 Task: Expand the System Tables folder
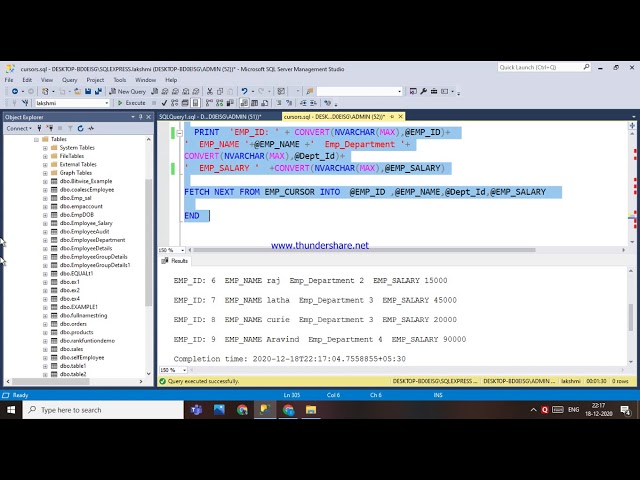click(x=45, y=148)
